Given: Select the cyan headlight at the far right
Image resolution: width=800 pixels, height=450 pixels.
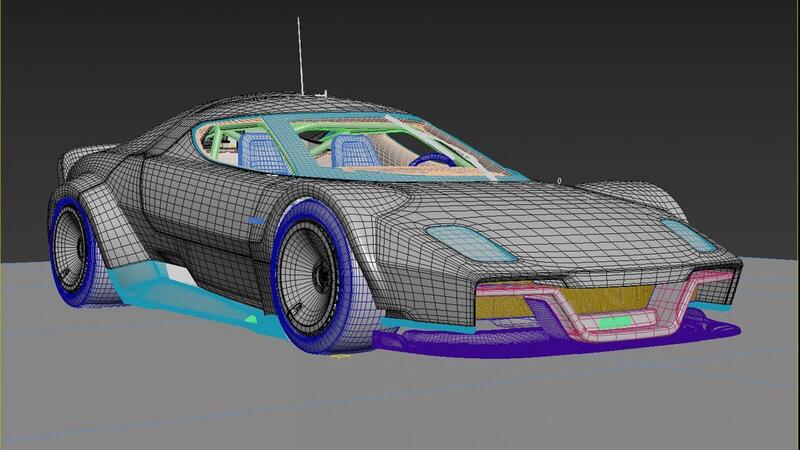Looking at the screenshot, I should (x=690, y=234).
